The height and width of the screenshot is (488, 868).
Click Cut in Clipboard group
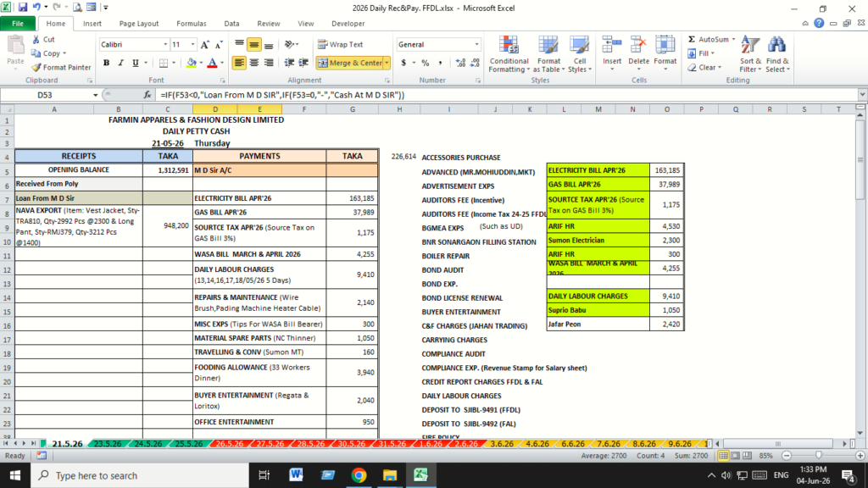pos(43,39)
